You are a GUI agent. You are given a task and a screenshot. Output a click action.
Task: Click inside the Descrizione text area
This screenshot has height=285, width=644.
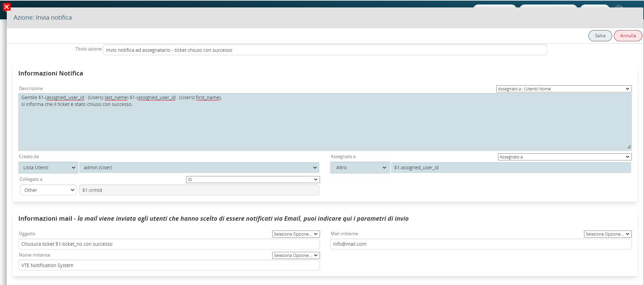(x=325, y=122)
